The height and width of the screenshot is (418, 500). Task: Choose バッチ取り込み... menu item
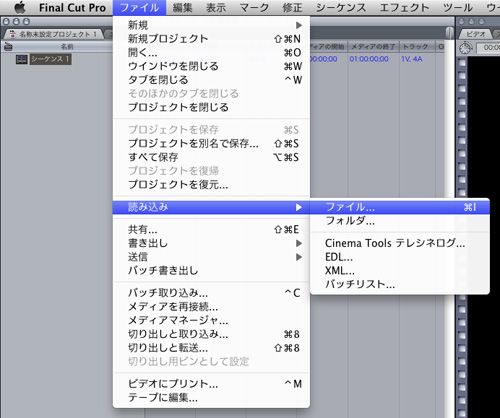click(x=211, y=293)
